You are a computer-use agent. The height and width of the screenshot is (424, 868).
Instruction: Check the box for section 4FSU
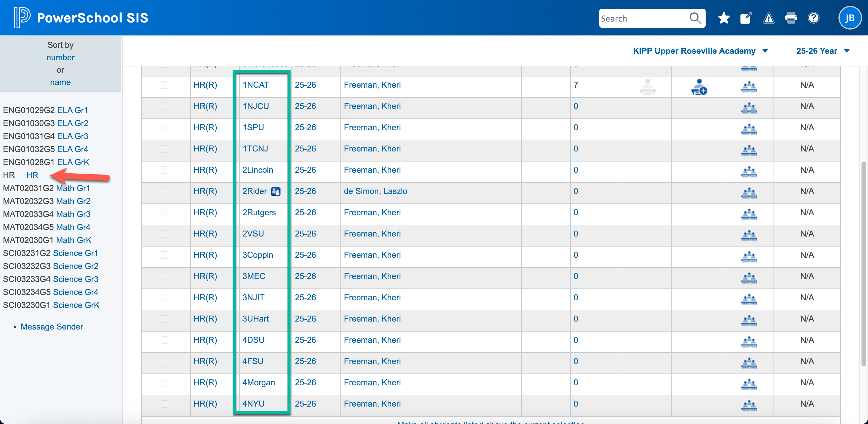[x=164, y=361]
